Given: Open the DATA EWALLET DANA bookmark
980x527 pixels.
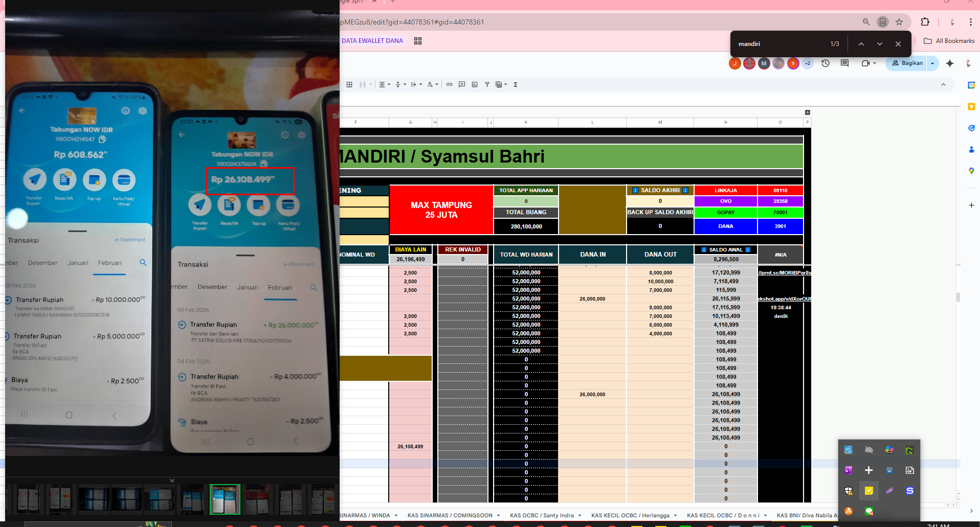Looking at the screenshot, I should (372, 41).
